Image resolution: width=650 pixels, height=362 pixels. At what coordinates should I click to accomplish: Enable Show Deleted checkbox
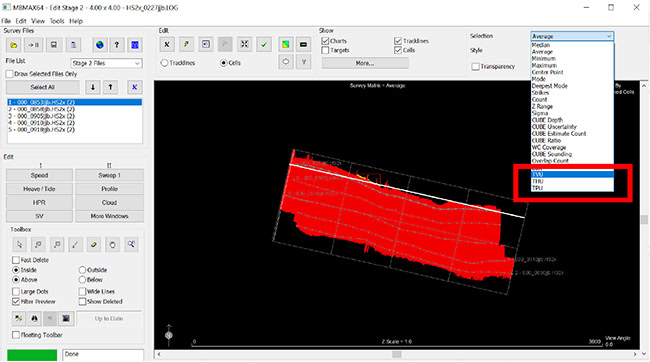tap(82, 301)
